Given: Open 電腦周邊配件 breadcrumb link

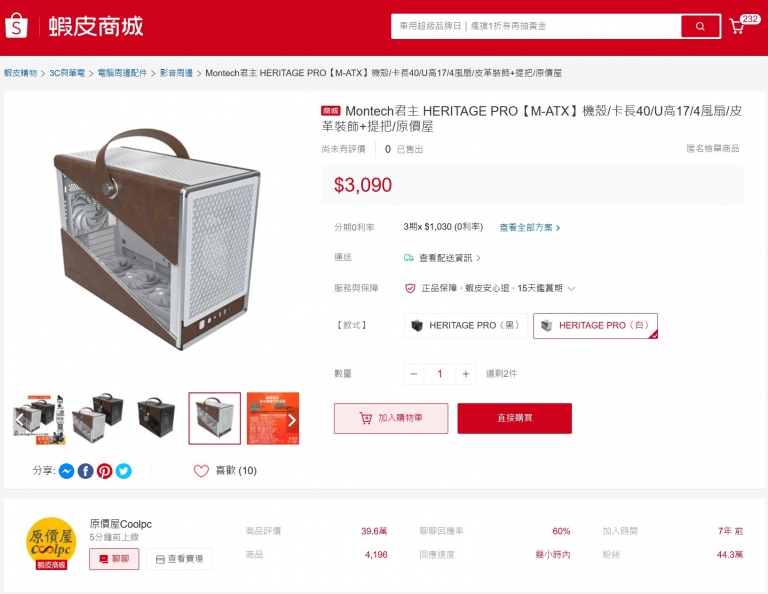Looking at the screenshot, I should [x=122, y=73].
